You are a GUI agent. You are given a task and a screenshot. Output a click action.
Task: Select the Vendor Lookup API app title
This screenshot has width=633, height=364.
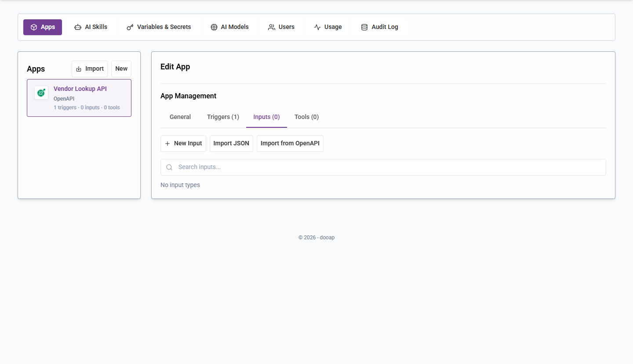80,89
